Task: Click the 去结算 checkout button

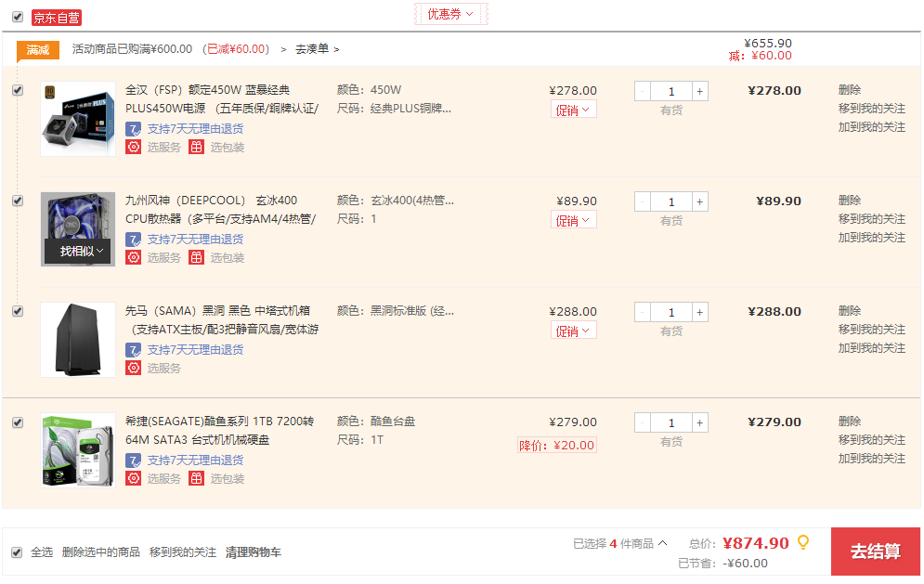Action: pyautogui.click(x=875, y=552)
